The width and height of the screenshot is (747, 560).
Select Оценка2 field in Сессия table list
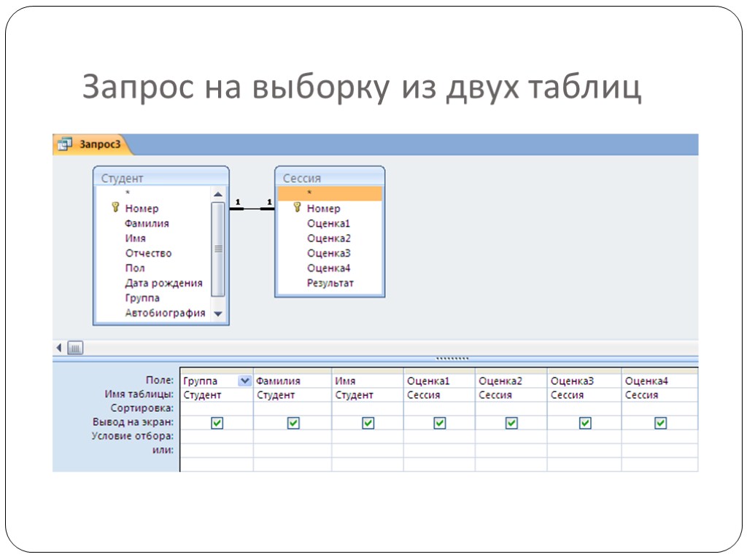click(328, 238)
